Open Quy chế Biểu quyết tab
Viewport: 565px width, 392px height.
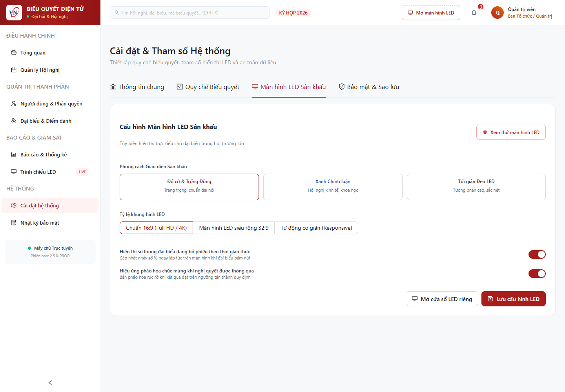point(208,87)
